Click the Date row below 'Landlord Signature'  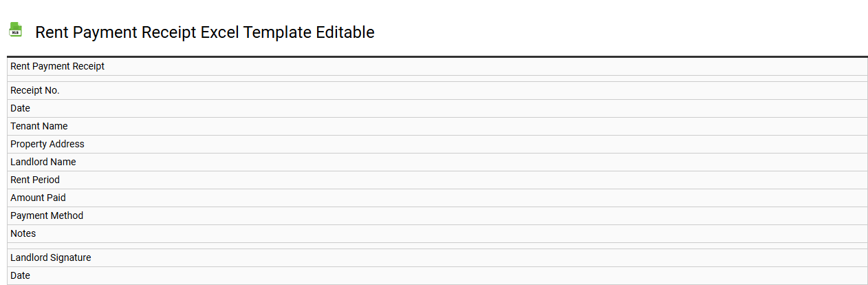coord(21,275)
